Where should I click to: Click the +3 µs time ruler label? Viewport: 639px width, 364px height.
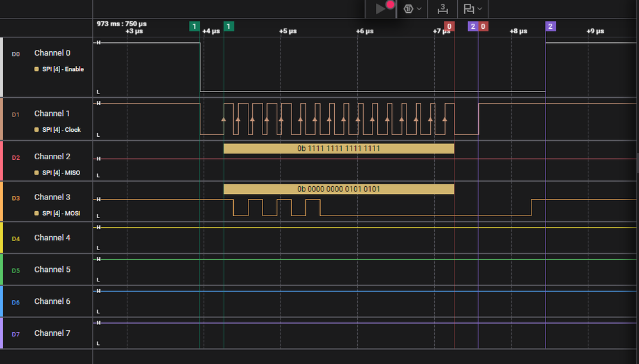click(134, 31)
